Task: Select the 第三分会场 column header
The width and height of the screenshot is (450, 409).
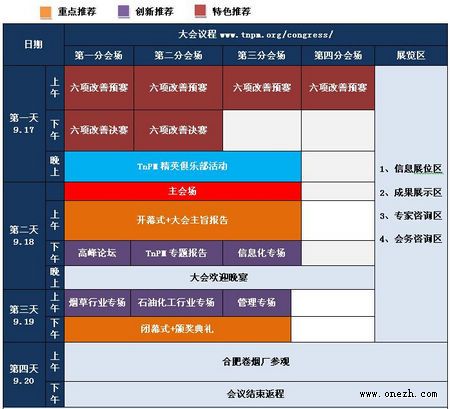Action: [x=262, y=56]
